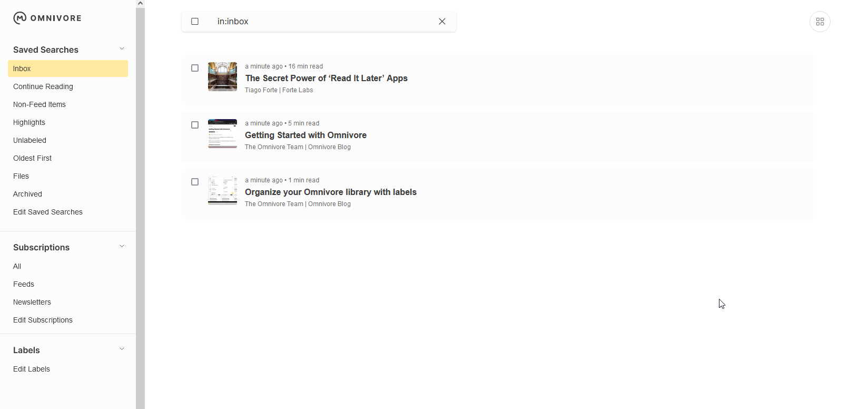The height and width of the screenshot is (409, 868).
Task: Click the 'Getting Started with Omnivore' title
Action: click(305, 135)
